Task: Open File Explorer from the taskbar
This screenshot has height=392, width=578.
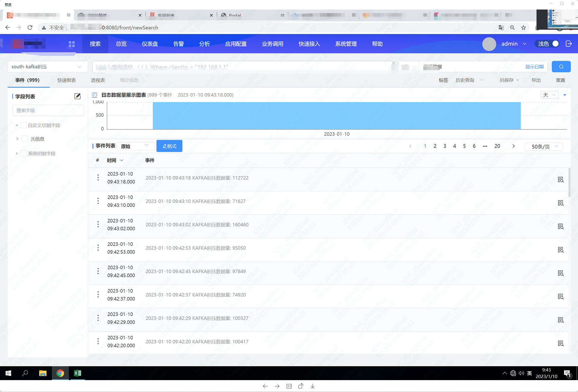Action: click(43, 373)
